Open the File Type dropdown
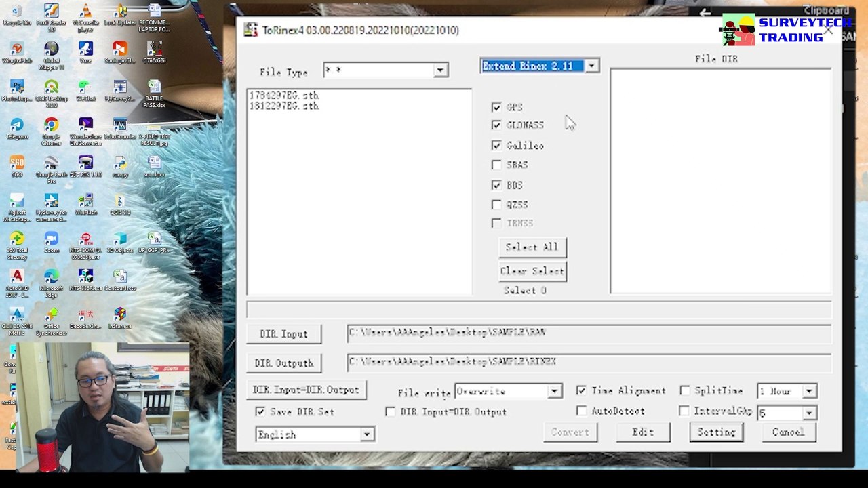 click(440, 70)
